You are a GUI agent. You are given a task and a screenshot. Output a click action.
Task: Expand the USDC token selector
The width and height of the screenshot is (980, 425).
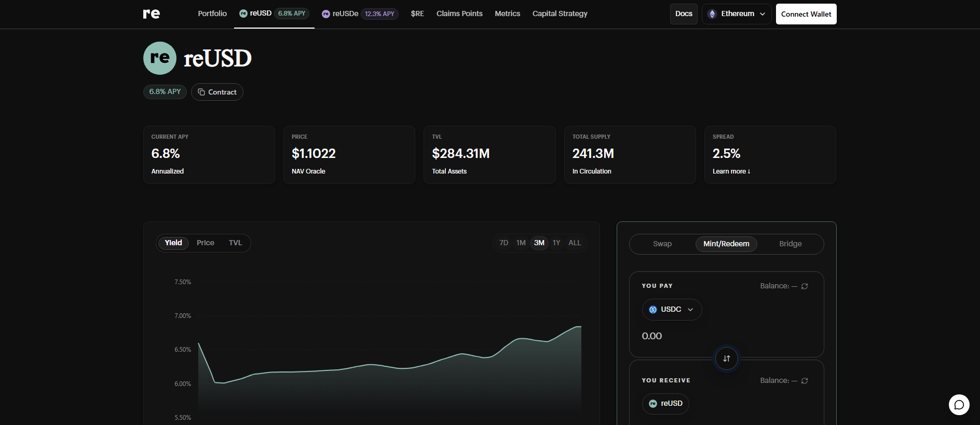(x=672, y=310)
